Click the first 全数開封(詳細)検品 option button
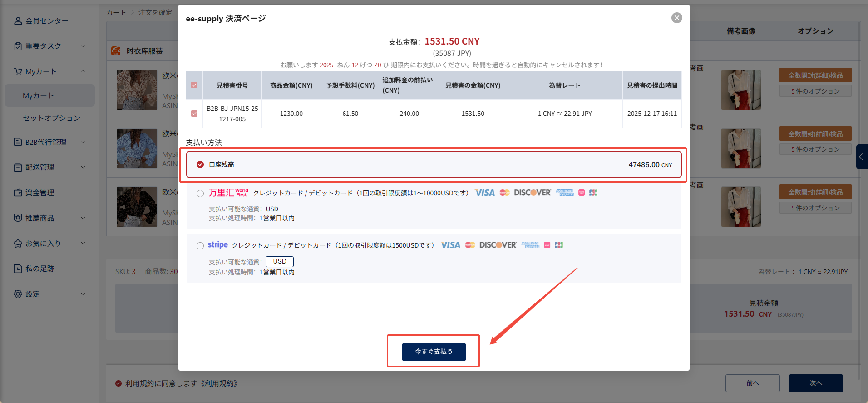 click(815, 75)
